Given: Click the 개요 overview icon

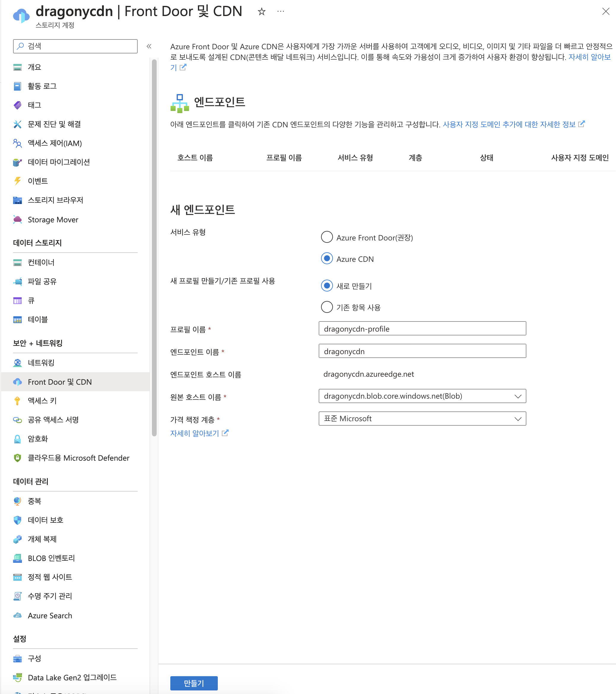Looking at the screenshot, I should pos(17,67).
